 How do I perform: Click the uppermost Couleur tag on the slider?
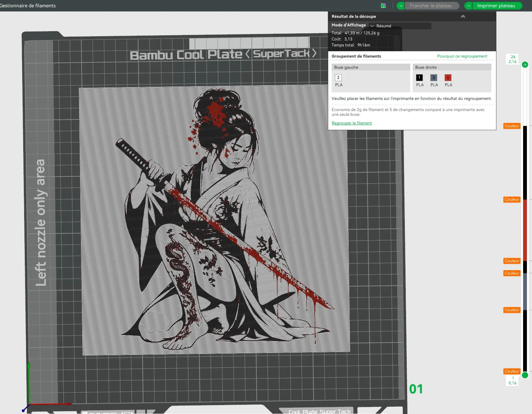coord(512,126)
